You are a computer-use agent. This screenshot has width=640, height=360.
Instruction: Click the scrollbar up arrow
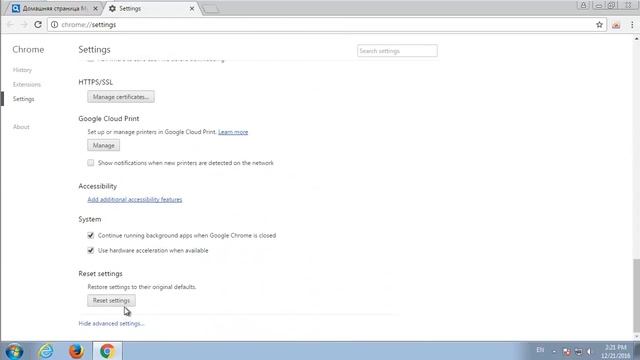click(x=636, y=39)
